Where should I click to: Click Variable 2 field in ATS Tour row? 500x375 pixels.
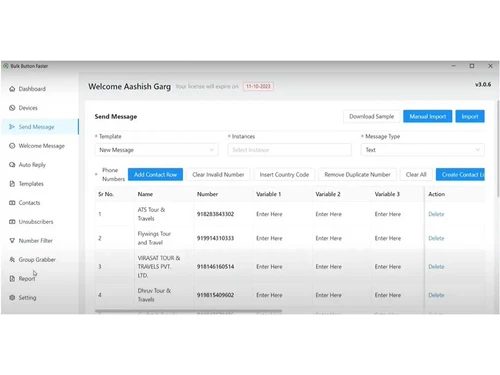(329, 214)
